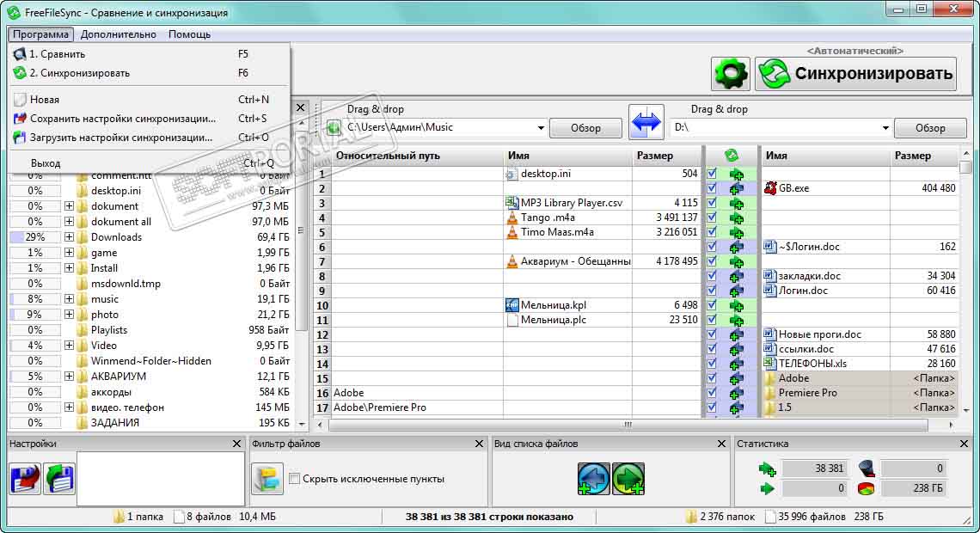980x533 pixels.
Task: Click Мельница.kpl file icon
Action: [511, 305]
